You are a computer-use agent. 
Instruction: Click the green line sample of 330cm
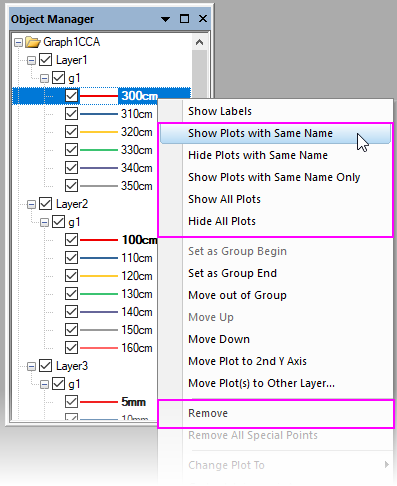click(x=99, y=150)
